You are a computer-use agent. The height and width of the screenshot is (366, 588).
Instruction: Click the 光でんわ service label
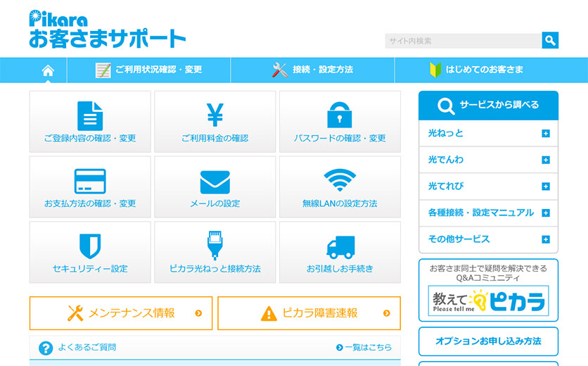point(445,160)
